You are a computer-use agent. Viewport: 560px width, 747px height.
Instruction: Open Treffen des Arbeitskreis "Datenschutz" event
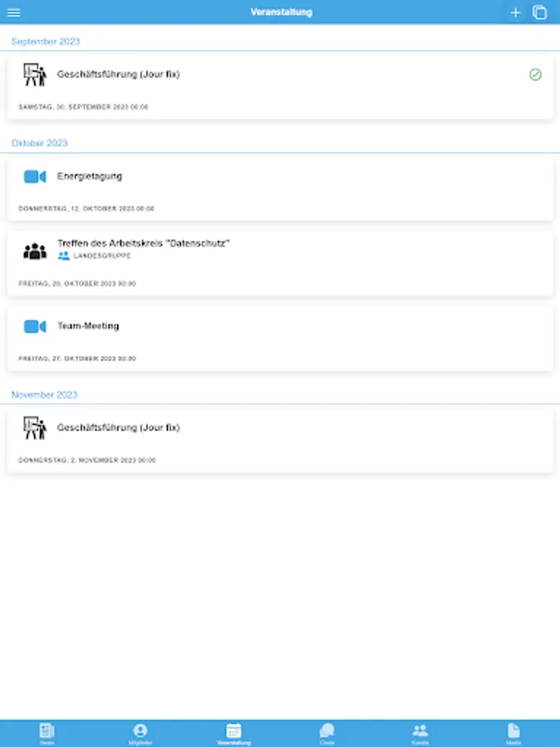click(280, 263)
